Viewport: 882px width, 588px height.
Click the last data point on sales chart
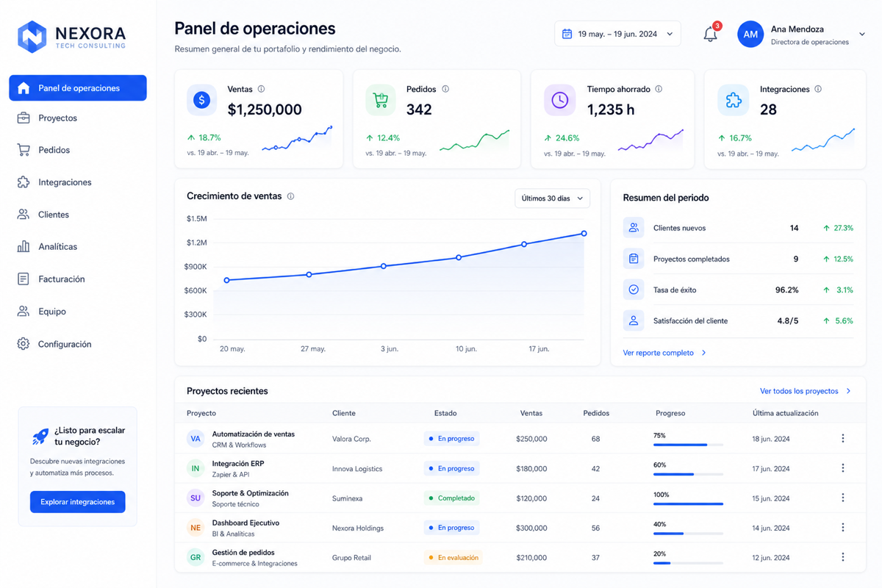coord(584,234)
